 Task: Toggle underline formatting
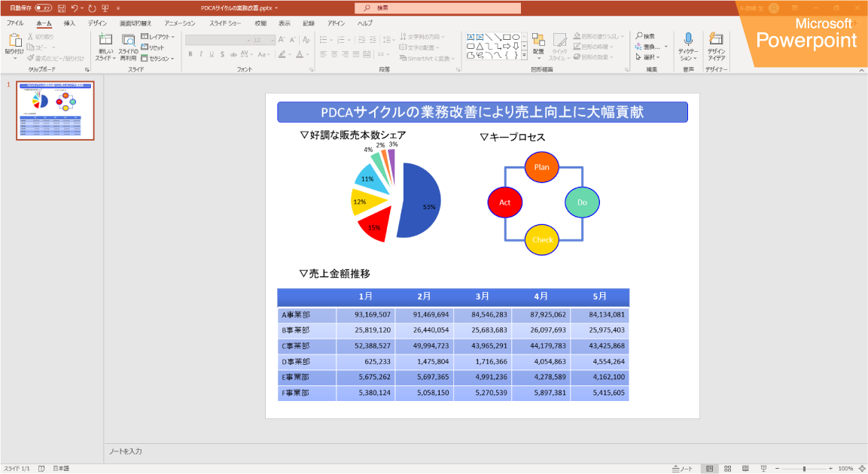(213, 54)
